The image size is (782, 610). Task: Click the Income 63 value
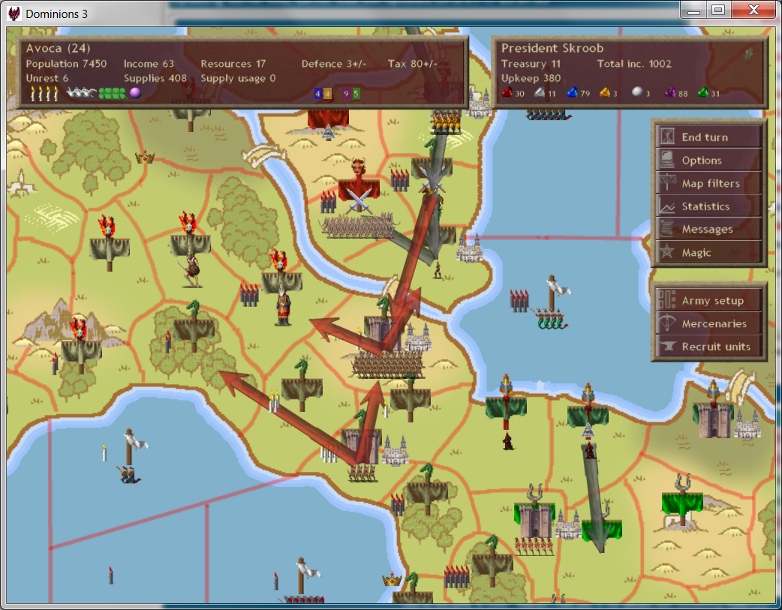[149, 64]
